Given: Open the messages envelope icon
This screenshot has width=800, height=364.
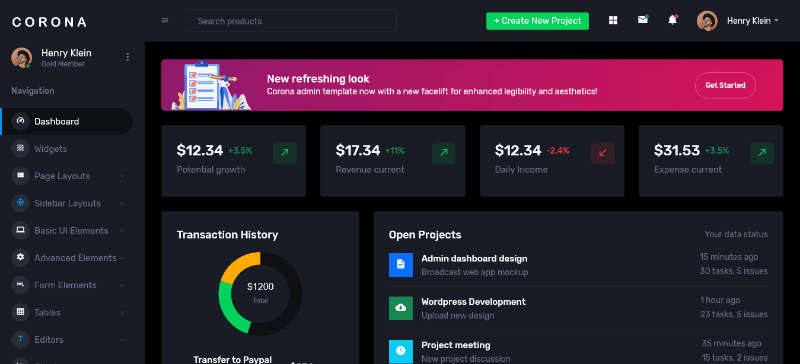Looking at the screenshot, I should tap(643, 20).
